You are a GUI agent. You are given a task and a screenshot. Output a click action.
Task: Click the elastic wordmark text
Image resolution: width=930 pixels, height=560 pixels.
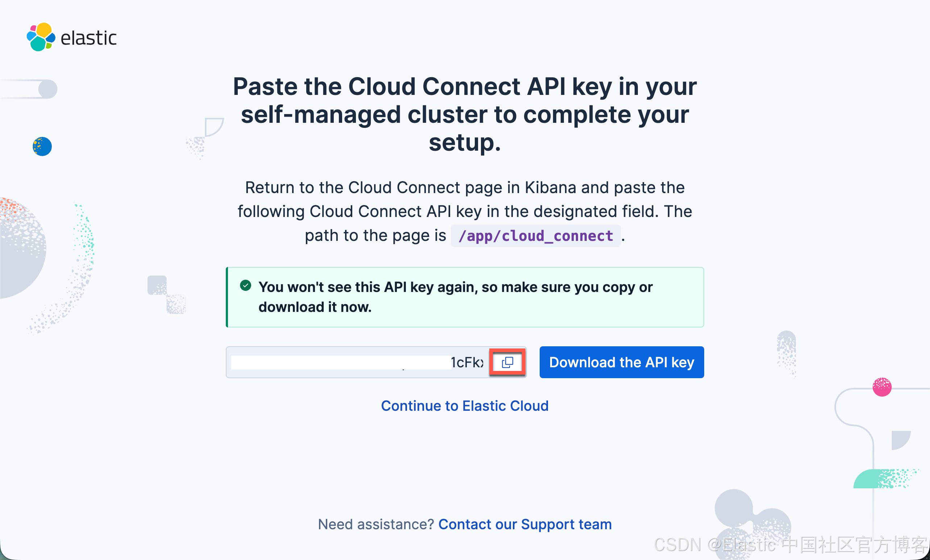point(89,38)
